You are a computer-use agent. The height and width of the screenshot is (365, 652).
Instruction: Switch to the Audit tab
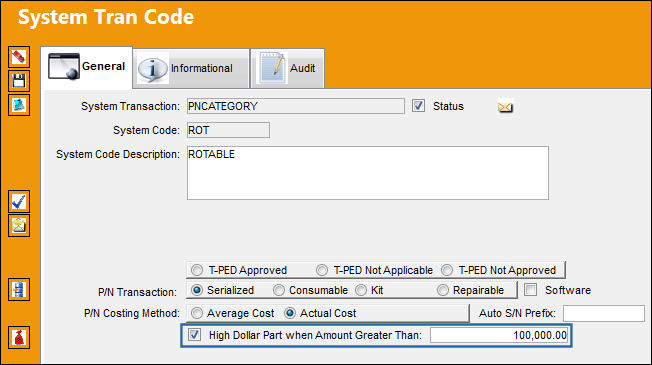[287, 68]
